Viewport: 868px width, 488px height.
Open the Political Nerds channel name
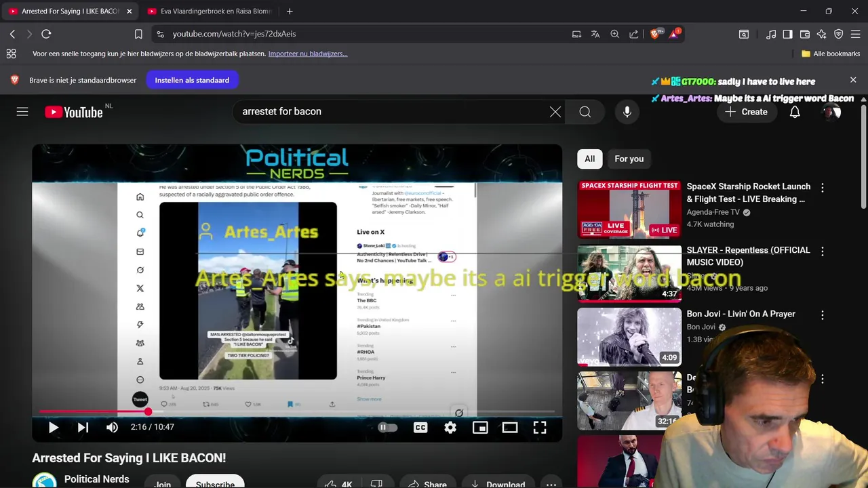pyautogui.click(x=97, y=479)
